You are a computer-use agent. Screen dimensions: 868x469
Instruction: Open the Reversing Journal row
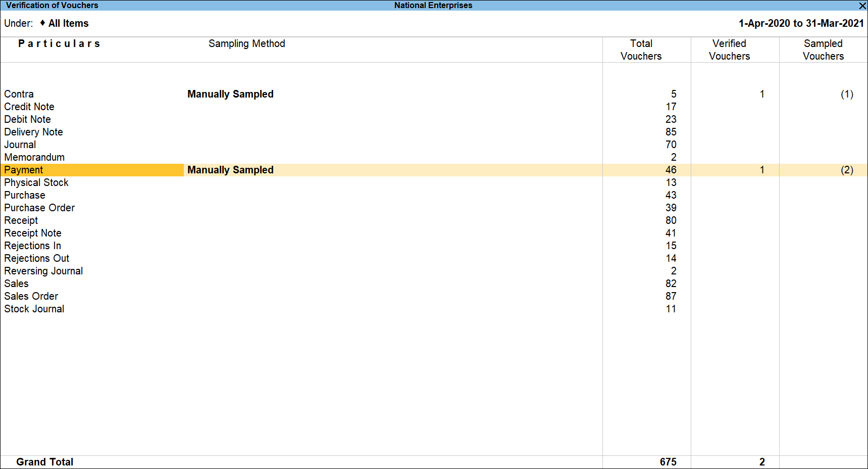pos(43,271)
